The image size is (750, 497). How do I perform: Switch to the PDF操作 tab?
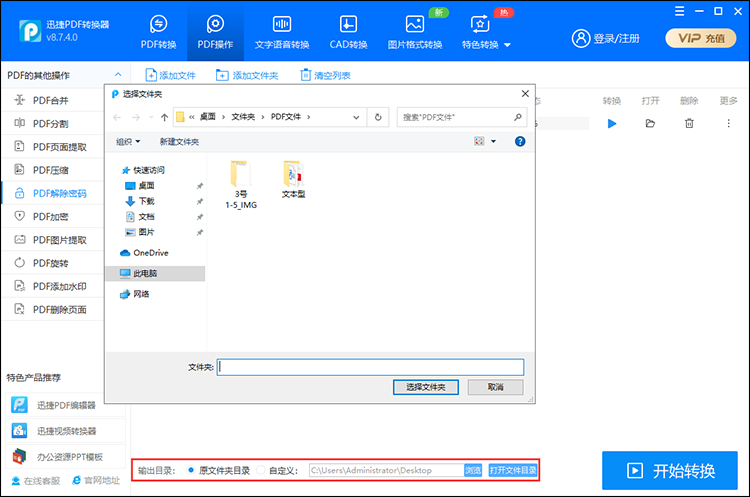click(215, 32)
